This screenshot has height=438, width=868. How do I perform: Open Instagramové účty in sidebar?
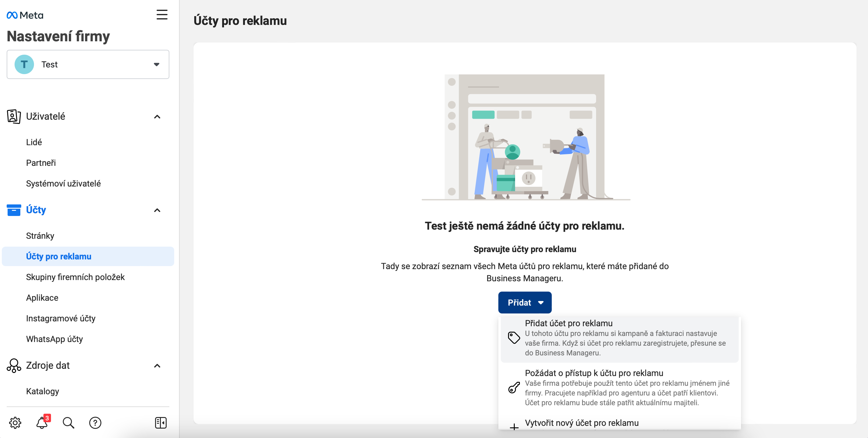click(x=61, y=318)
